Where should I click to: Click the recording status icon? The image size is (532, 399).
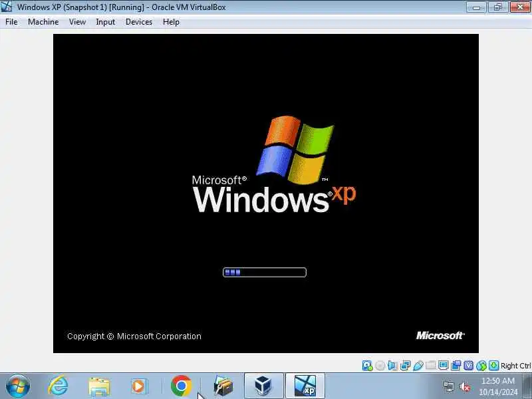click(456, 365)
